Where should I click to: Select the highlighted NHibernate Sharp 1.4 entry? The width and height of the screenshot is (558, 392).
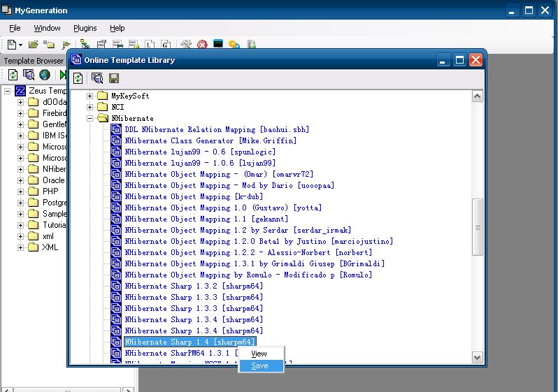(x=189, y=342)
